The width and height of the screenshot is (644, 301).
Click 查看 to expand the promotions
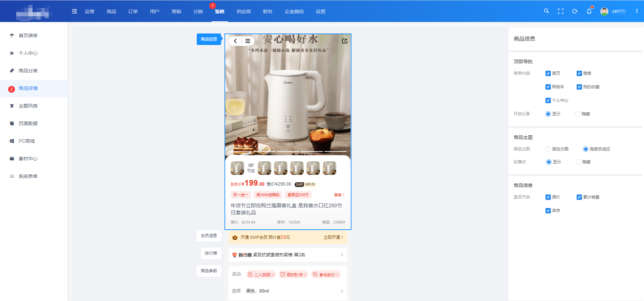point(339,195)
